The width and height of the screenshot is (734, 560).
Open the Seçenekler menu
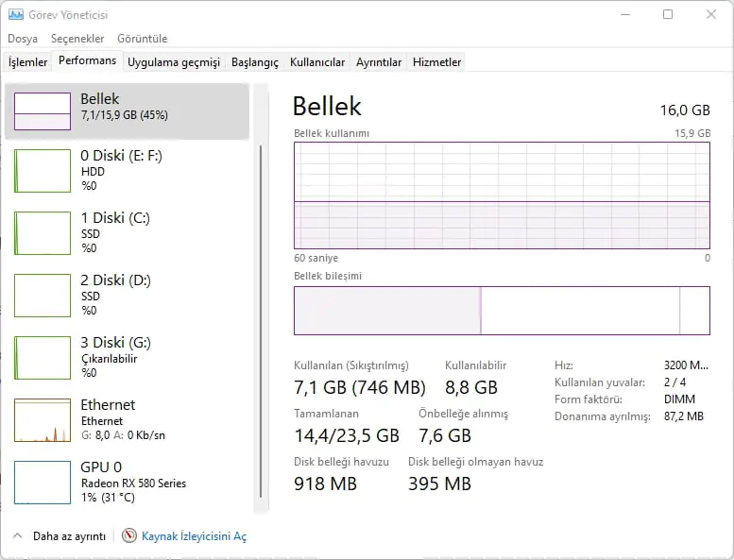tap(77, 39)
